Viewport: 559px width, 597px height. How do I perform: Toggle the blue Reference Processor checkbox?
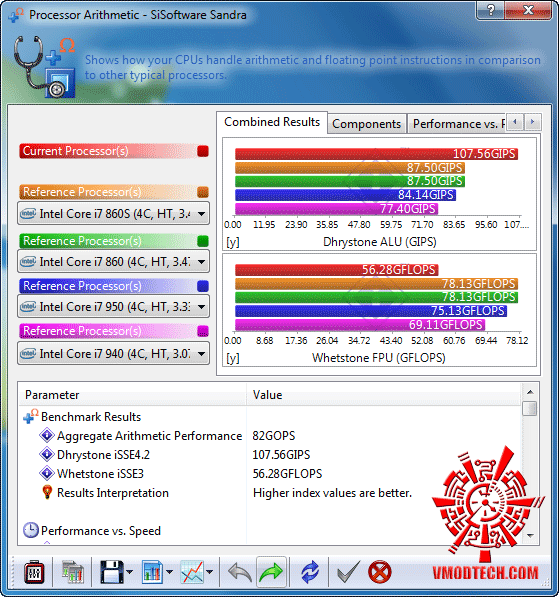click(x=203, y=286)
